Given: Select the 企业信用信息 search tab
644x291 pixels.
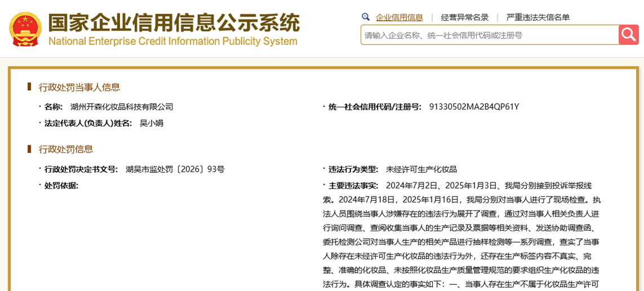Looking at the screenshot, I should point(399,17).
